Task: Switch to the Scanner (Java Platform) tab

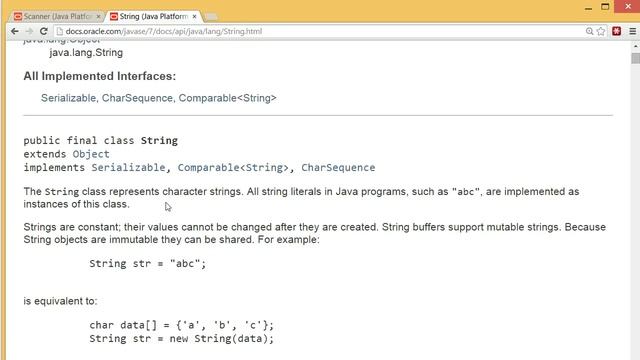Action: pos(56,16)
